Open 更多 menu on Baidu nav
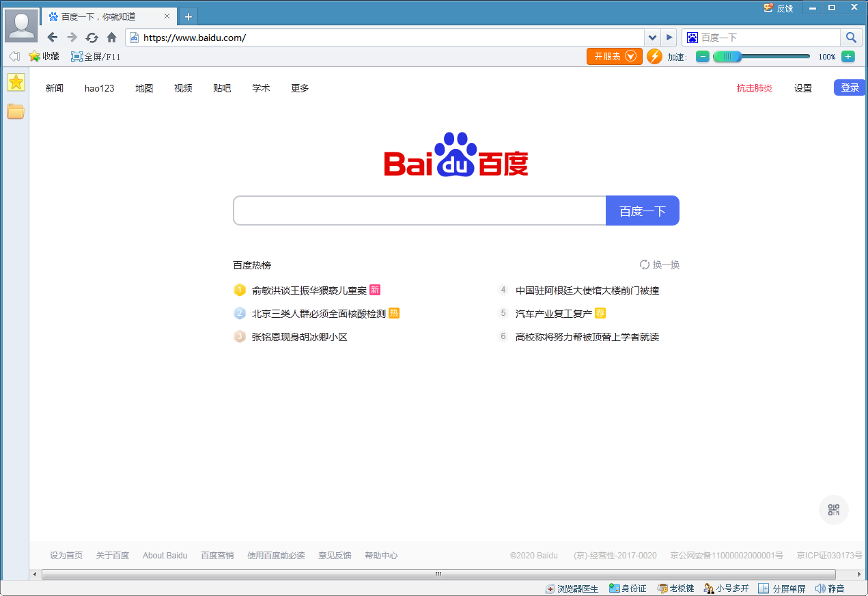The height and width of the screenshot is (596, 868). coord(300,88)
